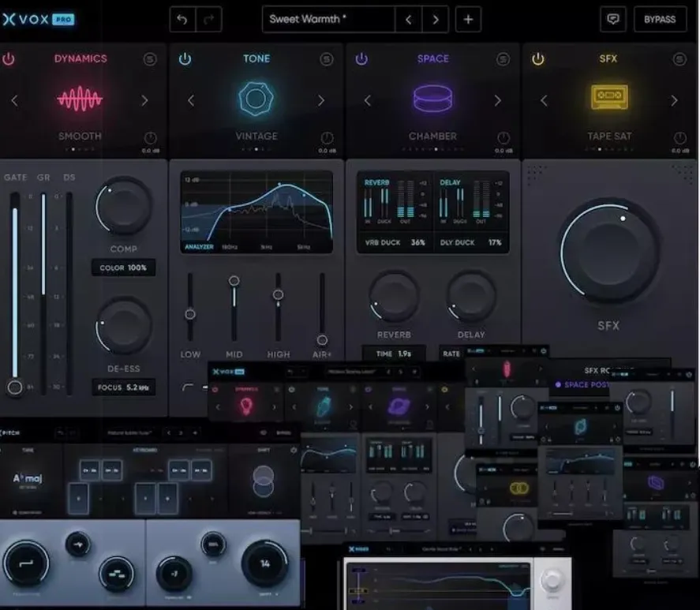The width and height of the screenshot is (700, 610).
Task: Click the X VOX Pro logo
Action: pos(39,19)
